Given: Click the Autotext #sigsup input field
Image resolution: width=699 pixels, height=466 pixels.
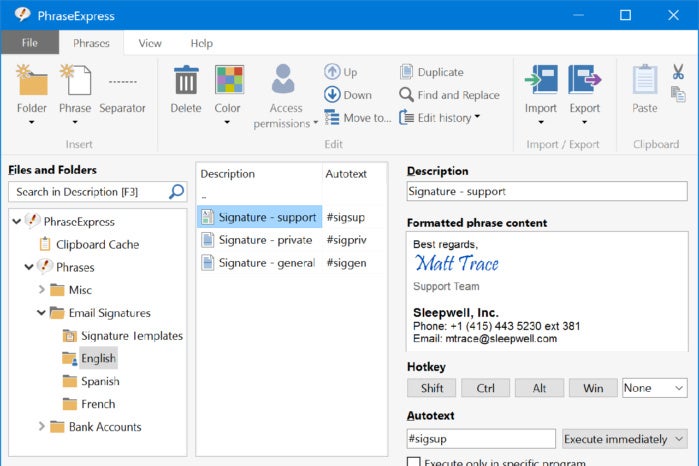Looking at the screenshot, I should click(481, 439).
